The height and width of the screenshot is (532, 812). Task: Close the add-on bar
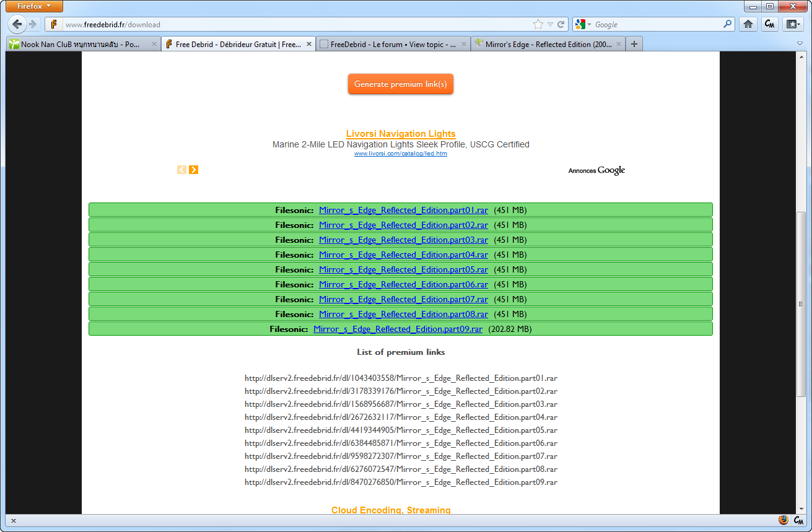coord(14,521)
